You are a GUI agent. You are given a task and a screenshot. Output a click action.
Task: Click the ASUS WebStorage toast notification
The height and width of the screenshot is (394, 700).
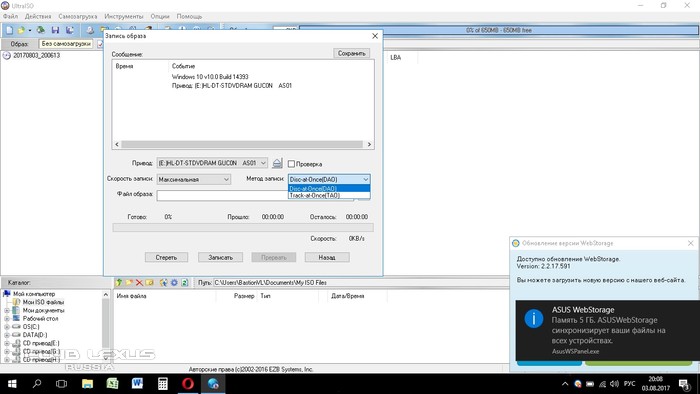[608, 330]
